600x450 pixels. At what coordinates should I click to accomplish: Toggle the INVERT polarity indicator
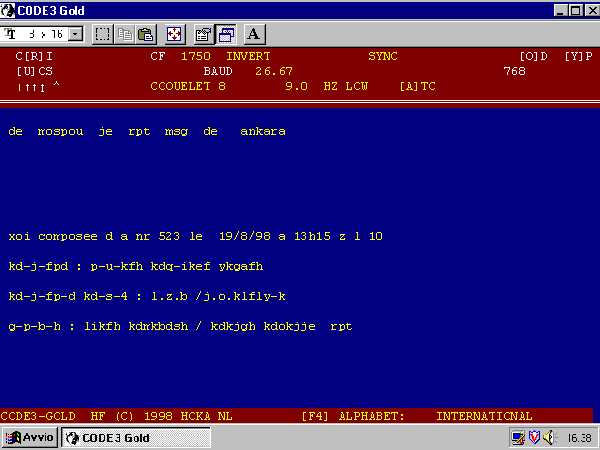(x=248, y=56)
